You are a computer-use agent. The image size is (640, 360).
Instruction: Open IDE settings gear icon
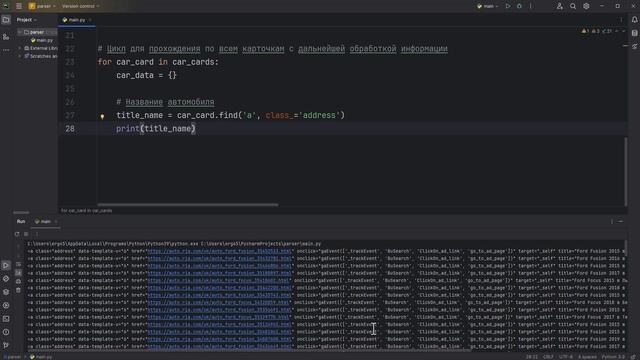(x=586, y=6)
